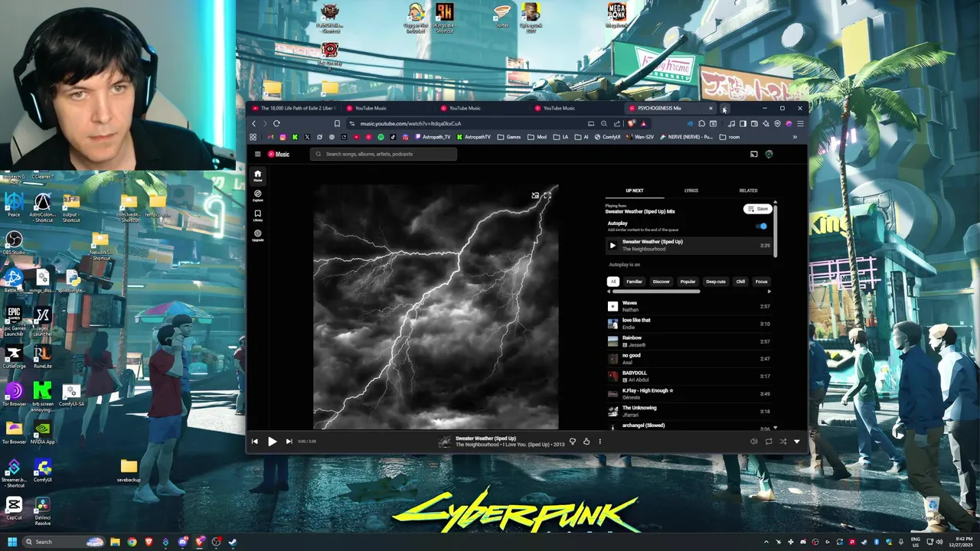Dislike Sweater Weather (Sped Up)
Screen dimensions: 980x551
(x=572, y=442)
